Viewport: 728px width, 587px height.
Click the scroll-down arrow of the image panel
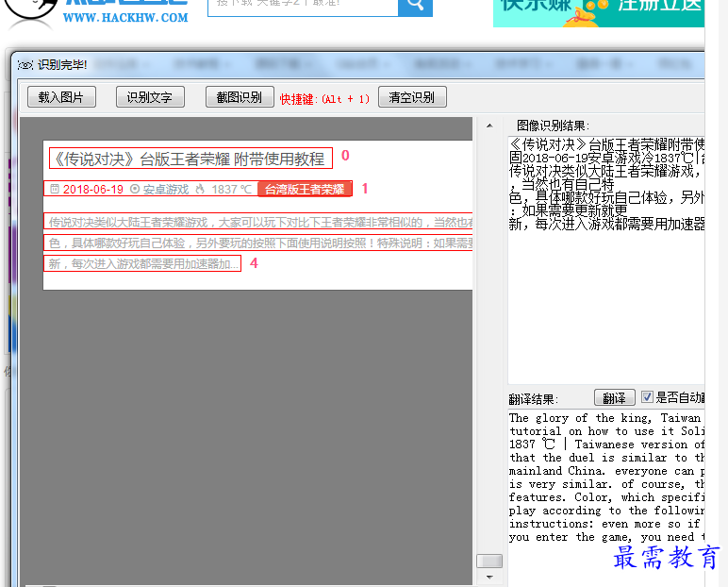pyautogui.click(x=489, y=577)
